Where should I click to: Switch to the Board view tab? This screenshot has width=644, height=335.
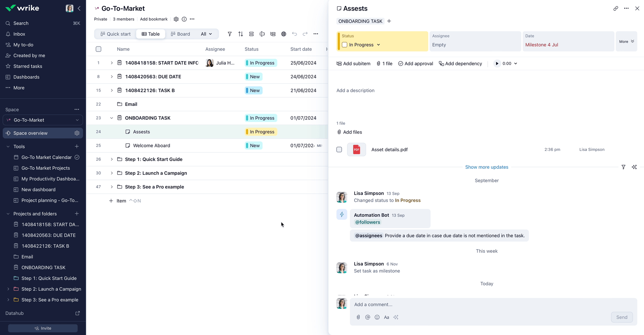180,34
